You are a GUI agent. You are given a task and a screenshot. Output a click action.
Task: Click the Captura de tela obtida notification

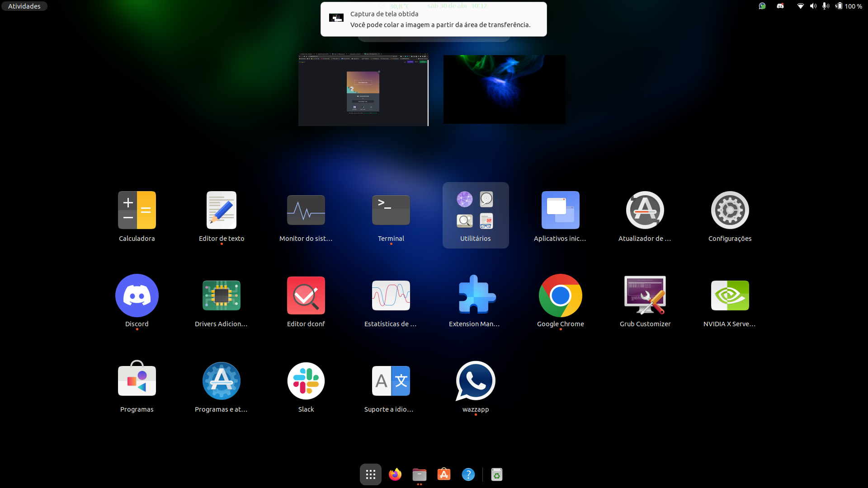point(434,19)
